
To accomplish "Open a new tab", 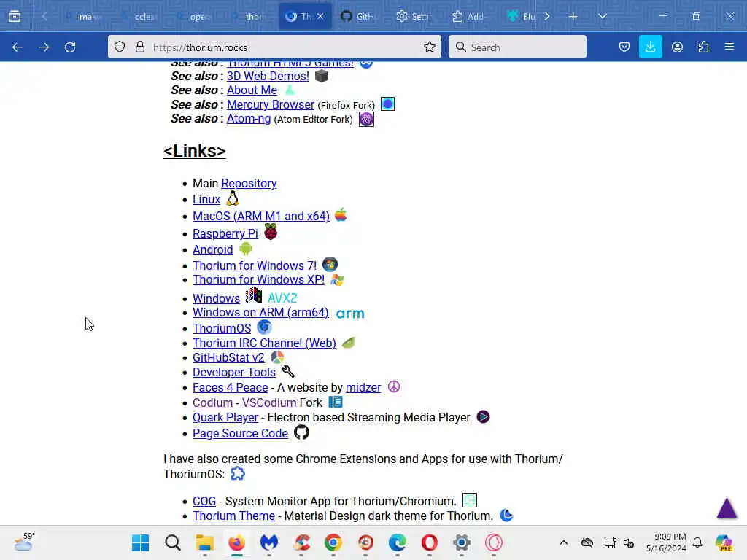I will (573, 17).
